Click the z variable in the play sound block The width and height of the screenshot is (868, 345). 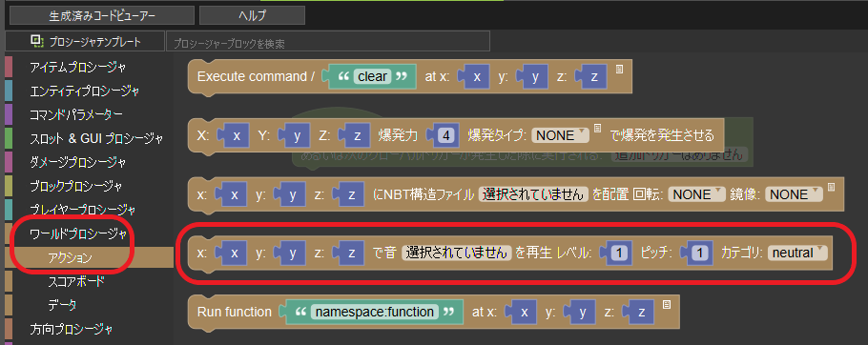352,254
